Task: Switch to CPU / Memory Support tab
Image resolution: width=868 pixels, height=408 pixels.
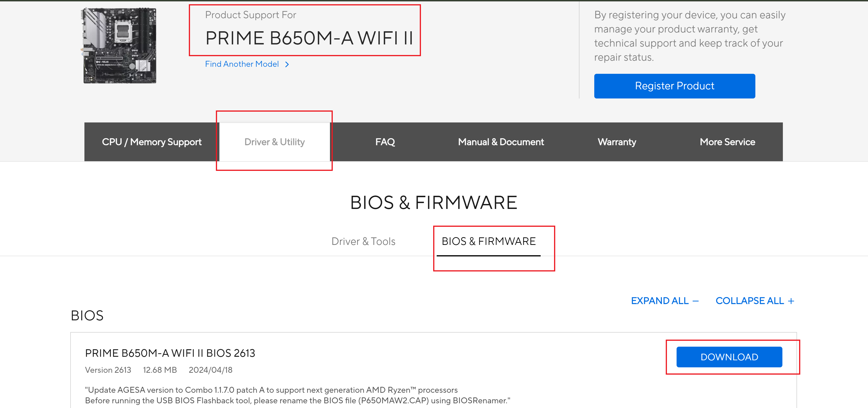Action: click(x=152, y=142)
